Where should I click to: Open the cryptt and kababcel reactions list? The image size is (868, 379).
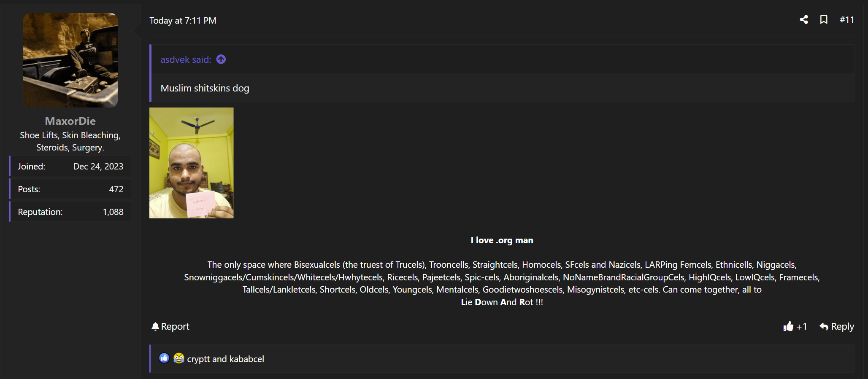225,359
